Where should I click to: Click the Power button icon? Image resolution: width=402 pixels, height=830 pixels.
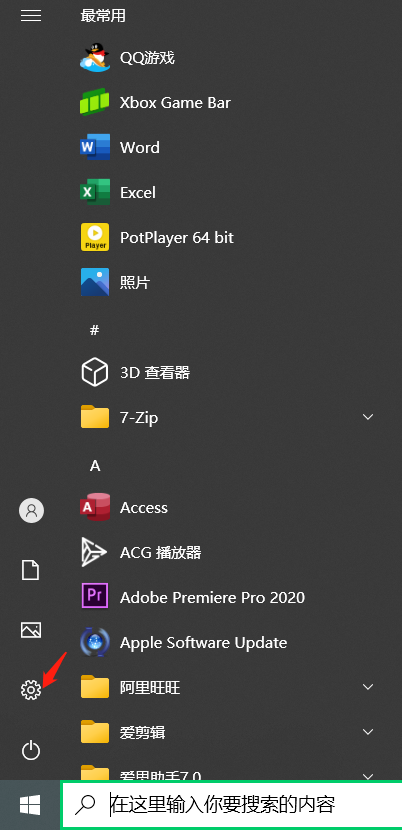(x=31, y=751)
